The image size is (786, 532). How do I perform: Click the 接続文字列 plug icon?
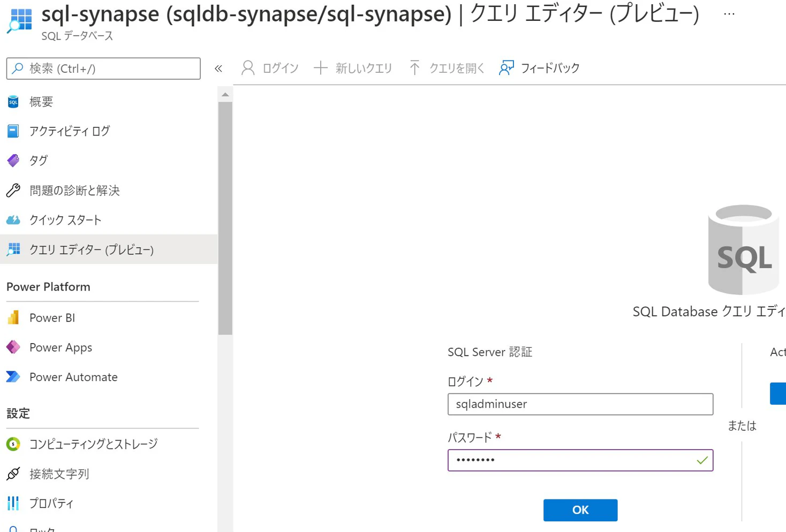click(x=13, y=474)
